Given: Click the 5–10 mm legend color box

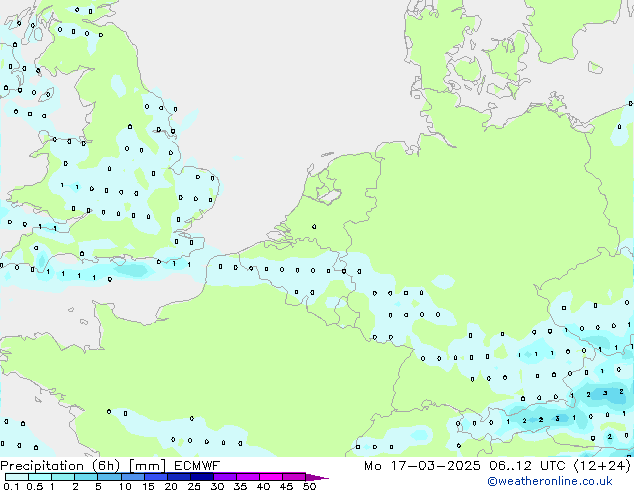Looking at the screenshot, I should tap(109, 477).
